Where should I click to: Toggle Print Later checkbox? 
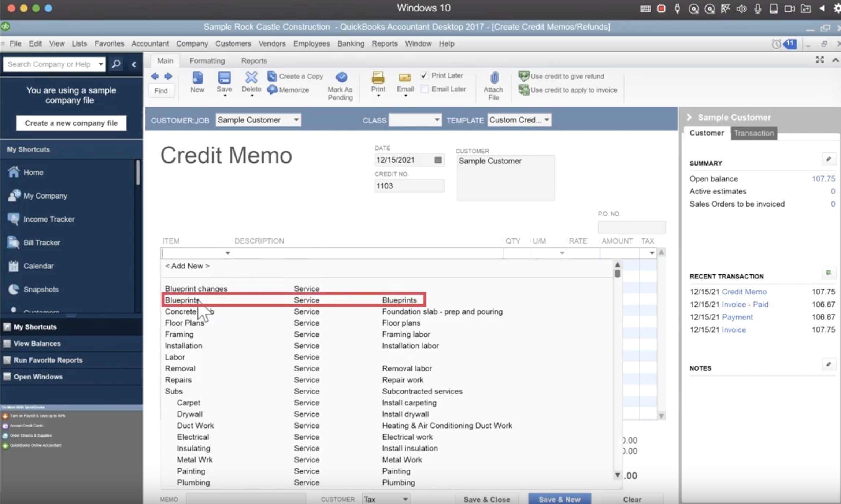click(424, 75)
